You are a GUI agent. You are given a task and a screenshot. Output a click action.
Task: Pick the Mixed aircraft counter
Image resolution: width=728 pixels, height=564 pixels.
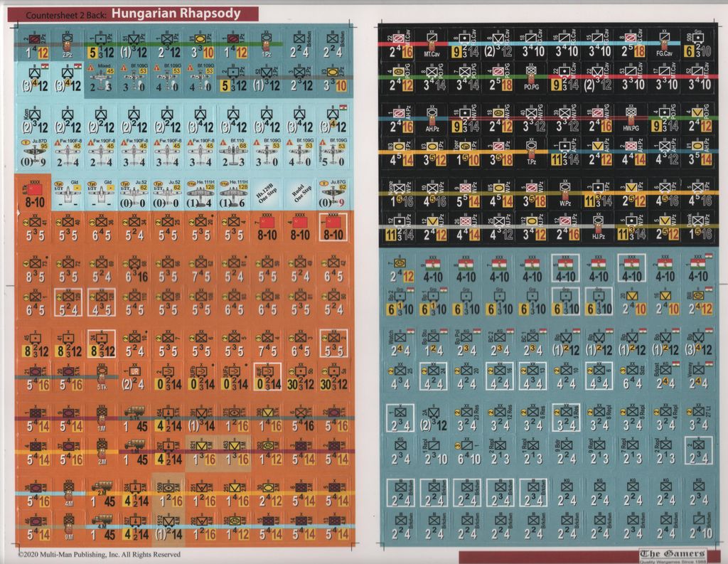click(101, 78)
